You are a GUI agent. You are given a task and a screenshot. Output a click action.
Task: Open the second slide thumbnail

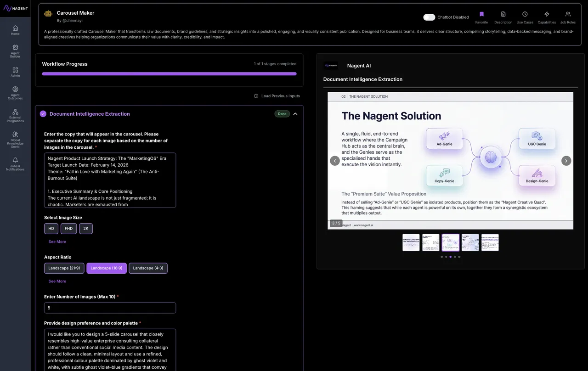tap(431, 242)
